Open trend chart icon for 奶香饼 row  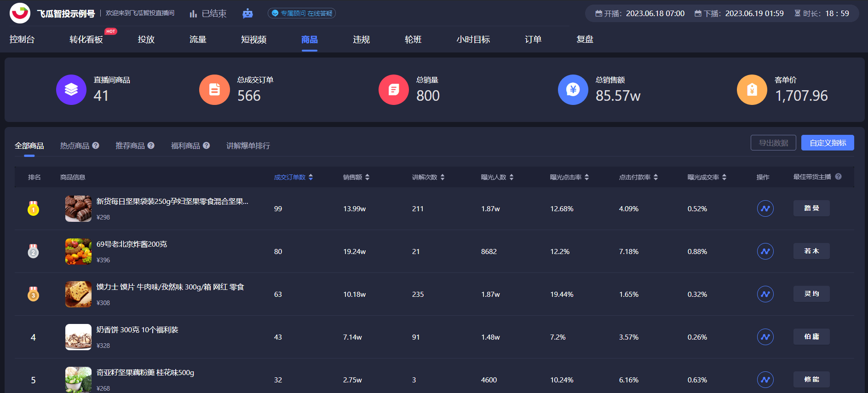765,337
